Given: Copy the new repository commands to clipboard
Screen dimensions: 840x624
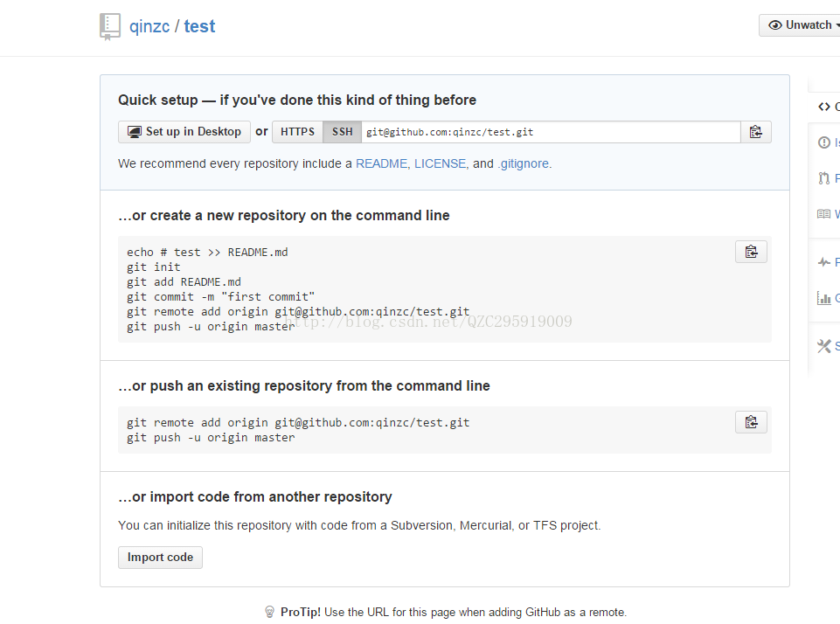Looking at the screenshot, I should tap(751, 252).
